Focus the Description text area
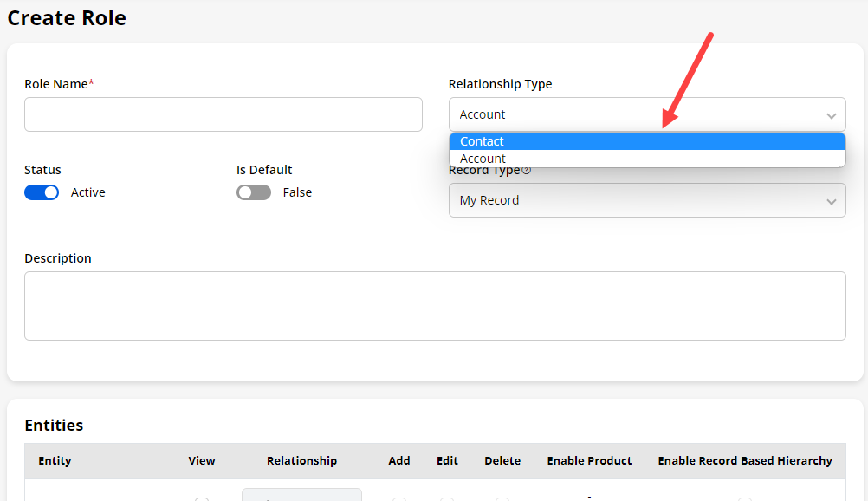Image resolution: width=868 pixels, height=501 pixels. (x=435, y=306)
